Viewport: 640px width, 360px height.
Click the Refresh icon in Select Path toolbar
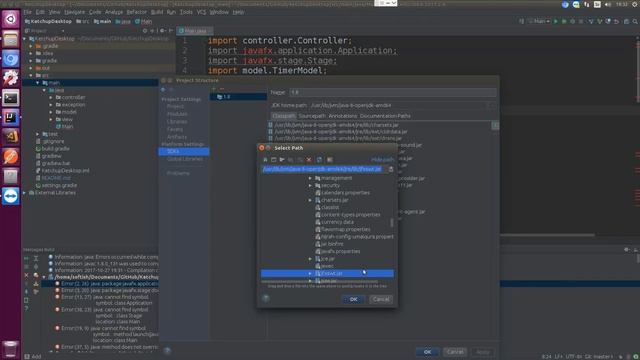319,160
